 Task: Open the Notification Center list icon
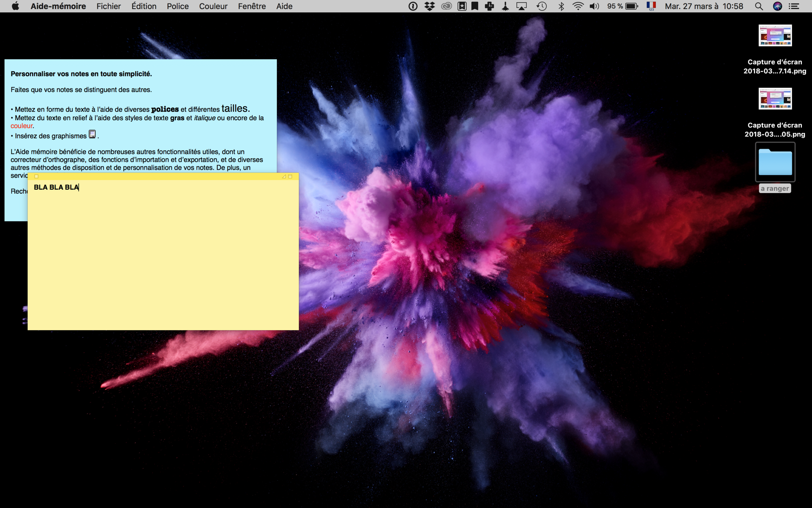[x=794, y=6]
